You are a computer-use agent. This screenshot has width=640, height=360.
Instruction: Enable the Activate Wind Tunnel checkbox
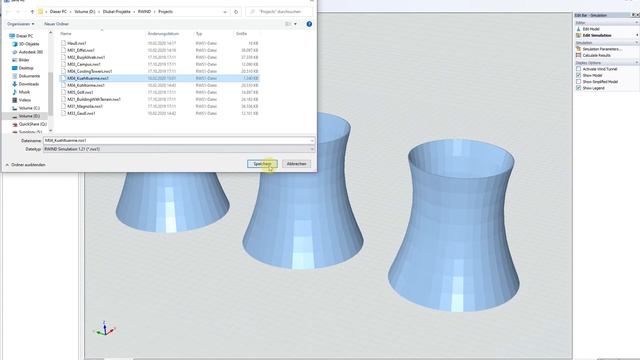click(578, 69)
